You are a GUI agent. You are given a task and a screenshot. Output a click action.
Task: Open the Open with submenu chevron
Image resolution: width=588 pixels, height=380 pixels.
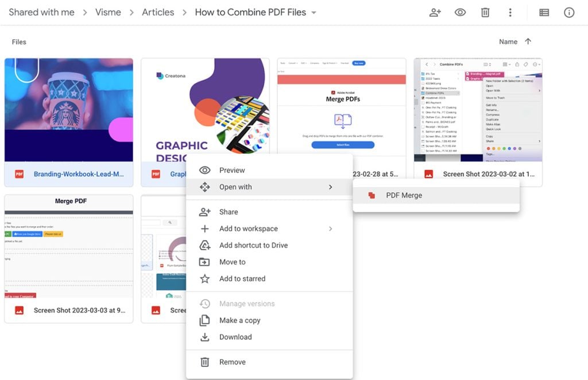click(331, 187)
